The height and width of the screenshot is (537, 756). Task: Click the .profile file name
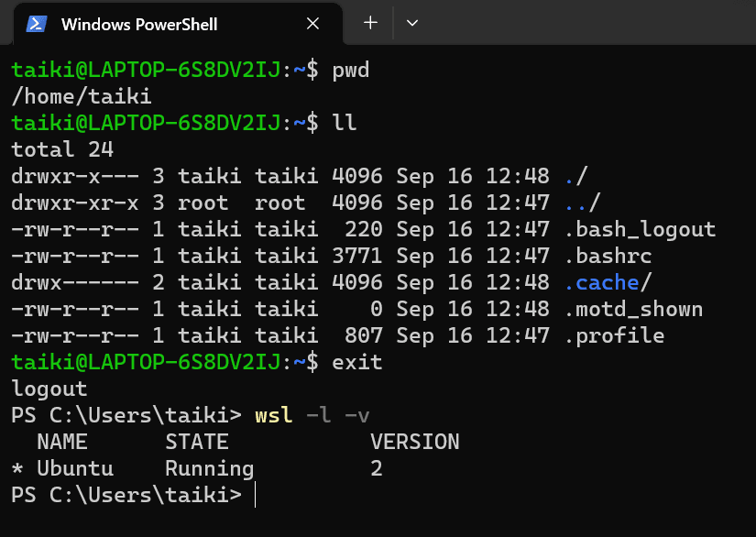coord(614,335)
